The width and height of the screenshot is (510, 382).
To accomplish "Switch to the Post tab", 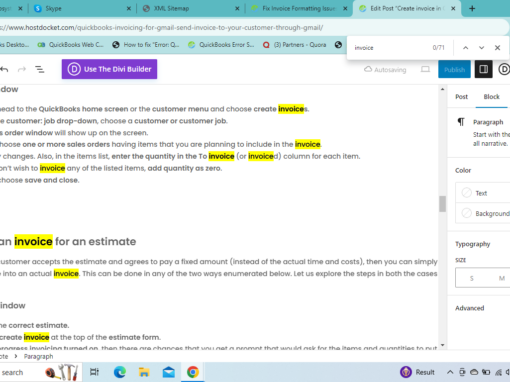I will click(462, 97).
